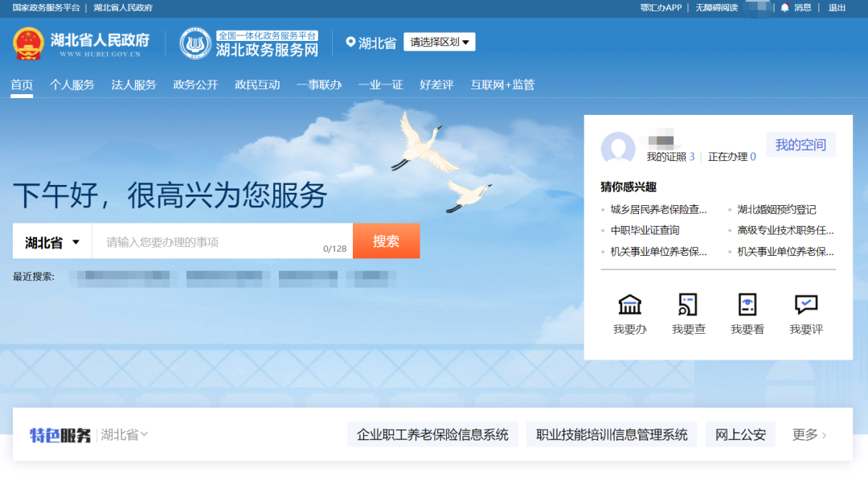
Task: Open the 湖北婚姻预约登记 link
Action: [x=776, y=210]
